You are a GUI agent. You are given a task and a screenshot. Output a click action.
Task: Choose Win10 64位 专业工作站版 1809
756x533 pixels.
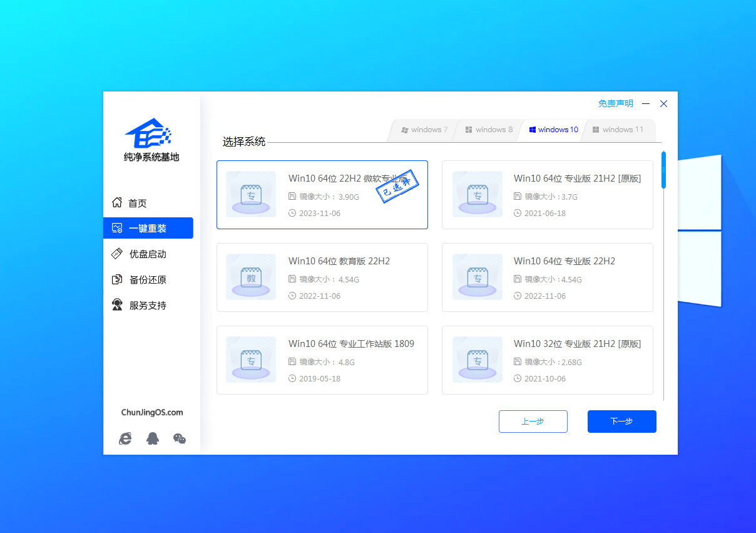tap(322, 360)
